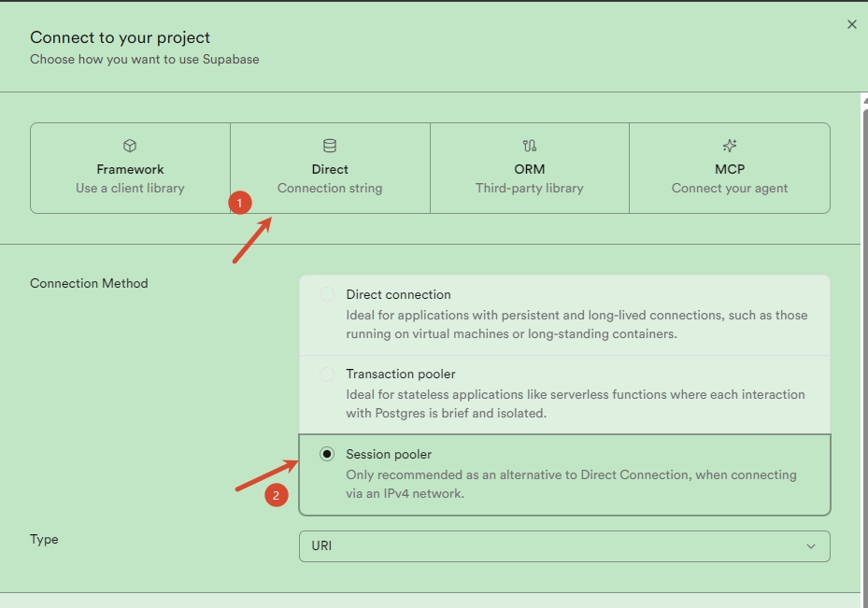The image size is (868, 608).
Task: Click the Framework cube icon
Action: (x=130, y=146)
